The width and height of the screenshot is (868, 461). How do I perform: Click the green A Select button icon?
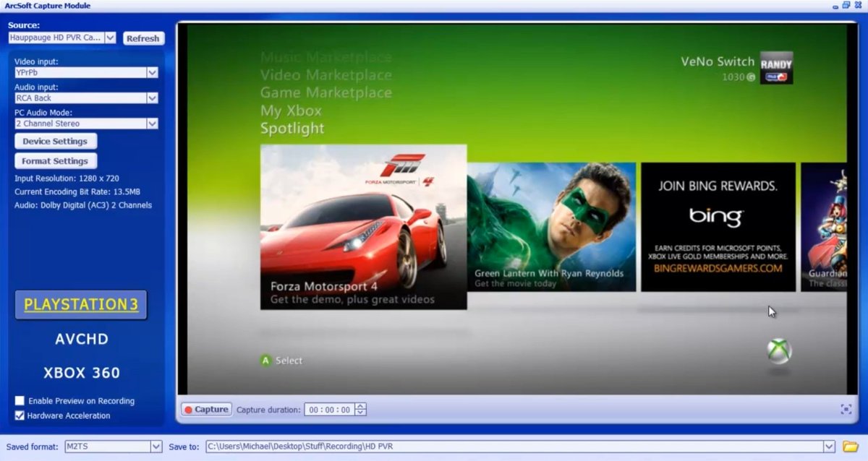pos(265,360)
